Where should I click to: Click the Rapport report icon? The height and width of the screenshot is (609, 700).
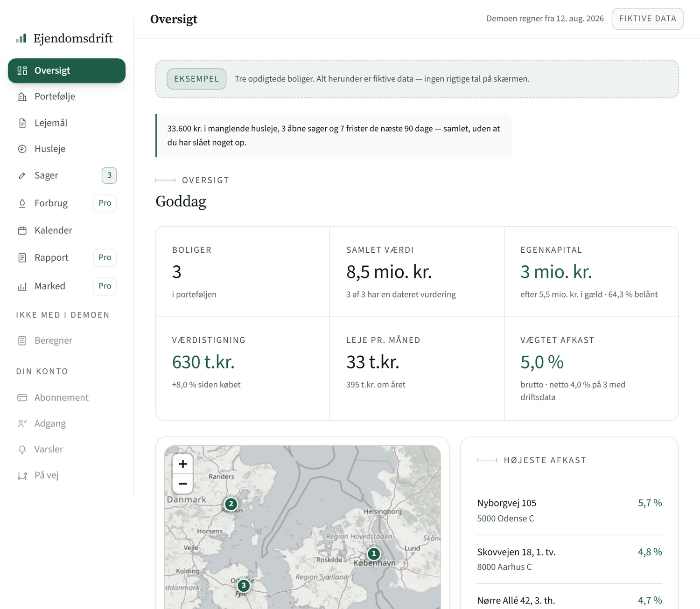pyautogui.click(x=22, y=258)
